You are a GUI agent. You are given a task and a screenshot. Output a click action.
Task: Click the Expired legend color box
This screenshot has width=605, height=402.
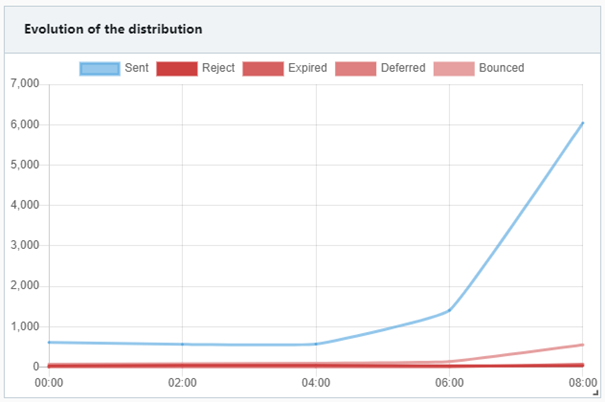pos(262,68)
